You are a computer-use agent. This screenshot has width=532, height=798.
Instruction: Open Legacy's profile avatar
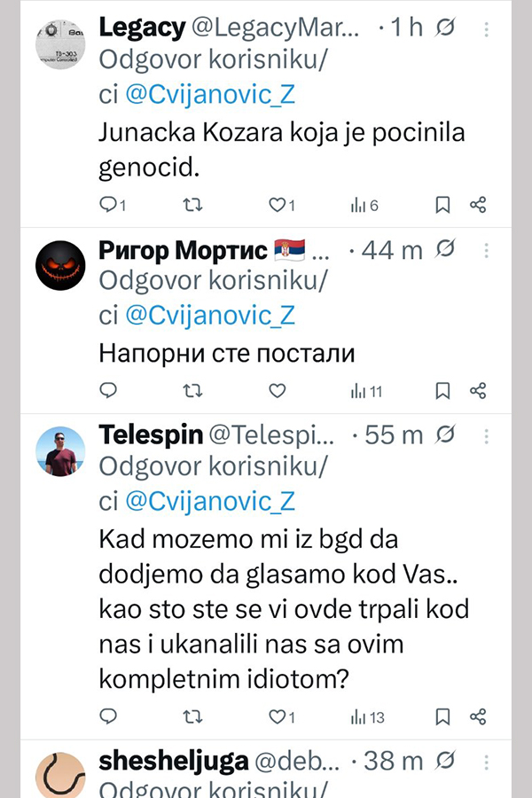[x=60, y=43]
